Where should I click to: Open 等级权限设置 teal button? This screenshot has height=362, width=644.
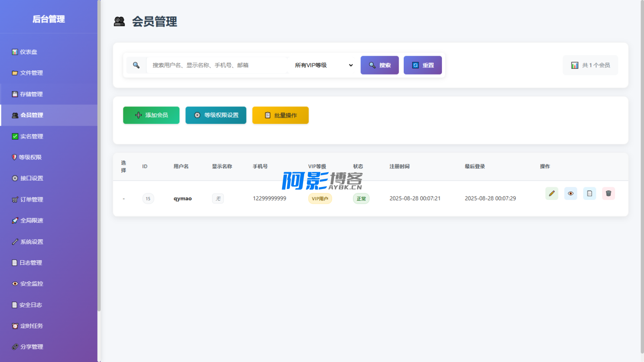[216, 115]
